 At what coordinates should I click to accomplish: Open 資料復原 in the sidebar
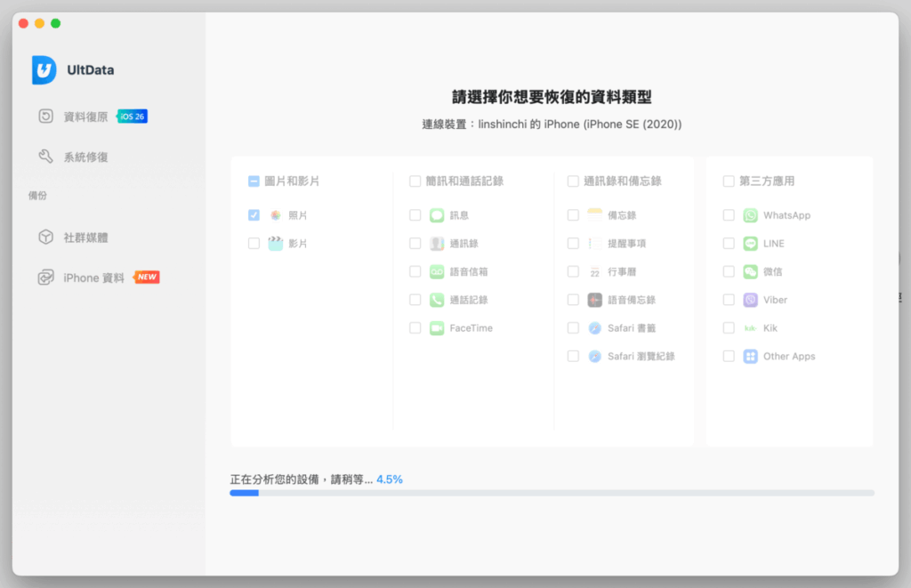coord(85,117)
